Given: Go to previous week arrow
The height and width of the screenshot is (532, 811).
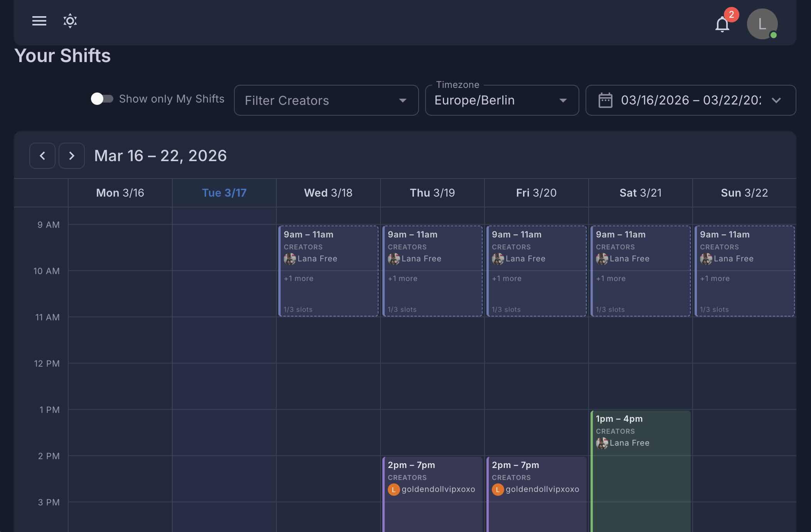Looking at the screenshot, I should click(42, 156).
